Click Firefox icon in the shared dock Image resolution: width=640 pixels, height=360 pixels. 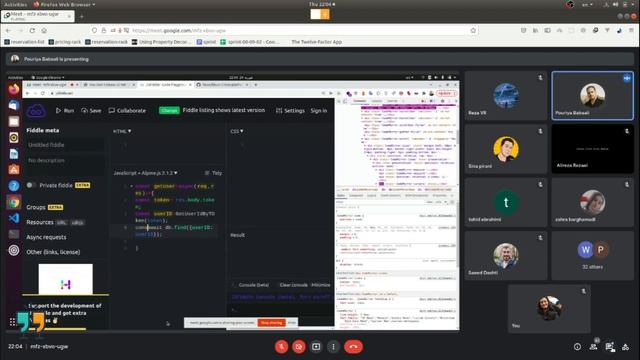click(x=14, y=89)
